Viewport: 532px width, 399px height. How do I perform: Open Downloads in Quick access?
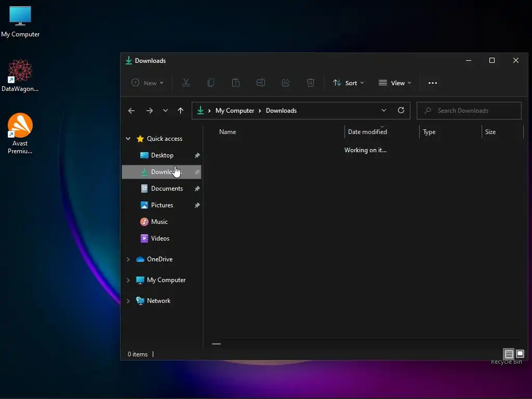coord(162,172)
